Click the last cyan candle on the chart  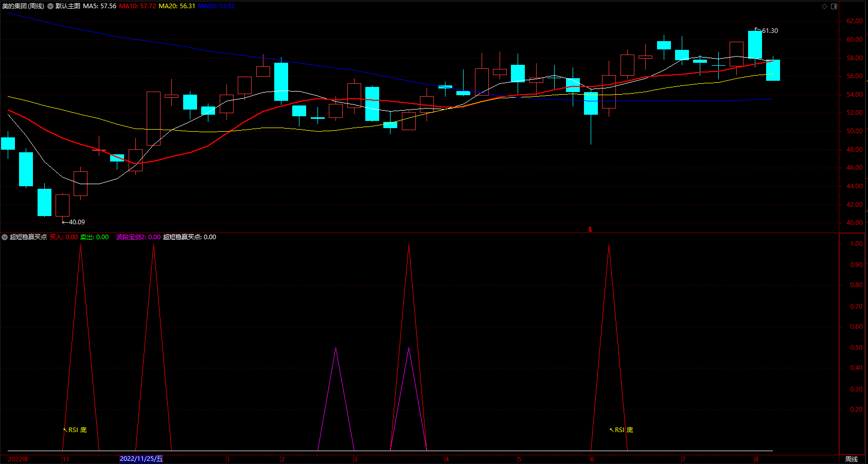[773, 70]
